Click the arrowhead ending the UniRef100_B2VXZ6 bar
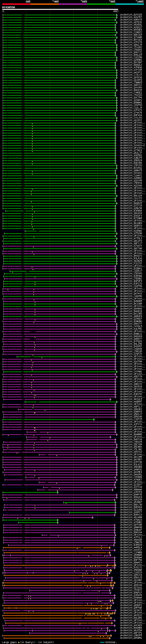The width and height of the screenshot is (146, 644). pos(117,15)
